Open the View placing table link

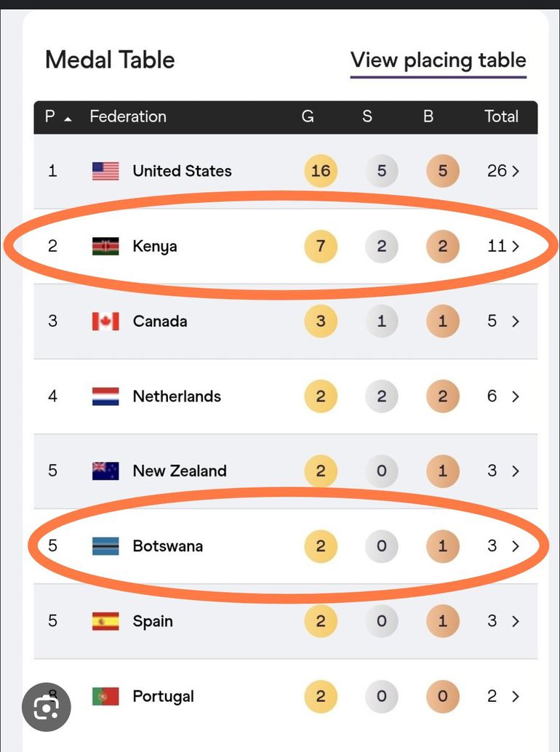click(438, 60)
